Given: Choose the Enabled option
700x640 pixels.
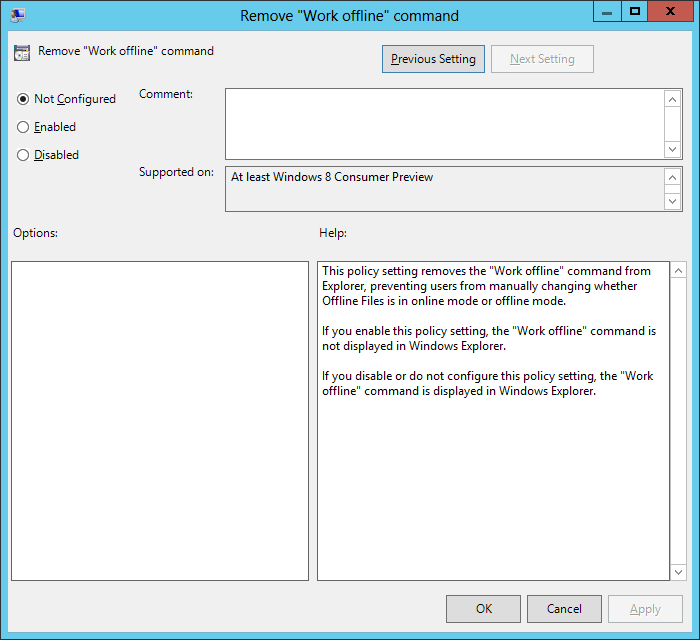Looking at the screenshot, I should tap(23, 127).
